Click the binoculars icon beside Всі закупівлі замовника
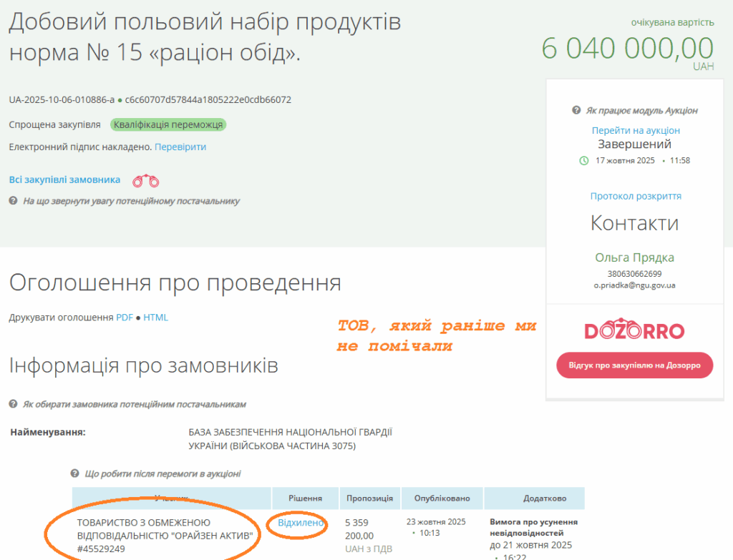The image size is (733, 560). (x=146, y=180)
